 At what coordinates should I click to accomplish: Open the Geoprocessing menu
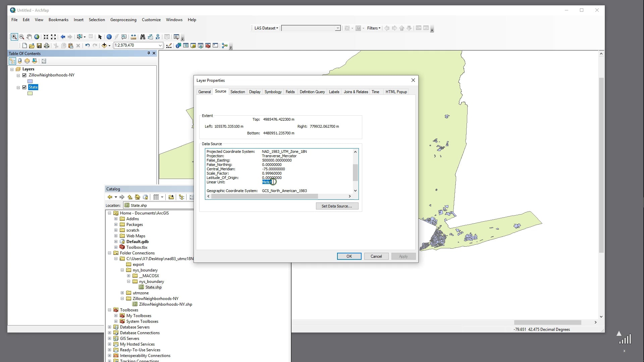point(123,20)
